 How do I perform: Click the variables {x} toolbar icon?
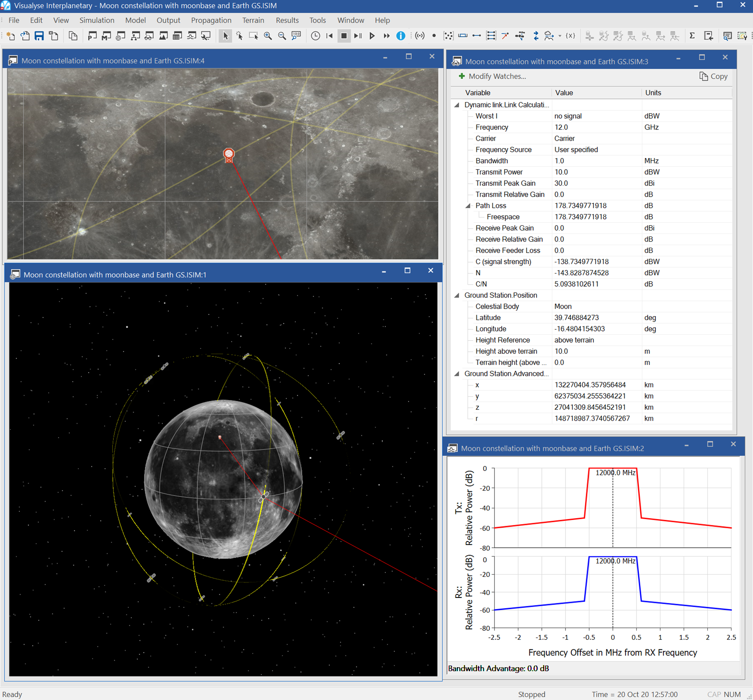570,36
